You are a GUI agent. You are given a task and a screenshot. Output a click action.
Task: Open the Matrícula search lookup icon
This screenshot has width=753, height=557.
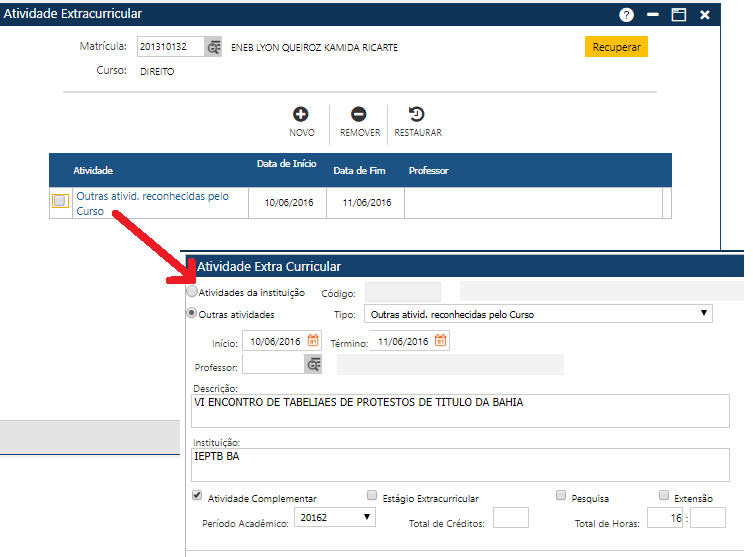pyautogui.click(x=214, y=47)
